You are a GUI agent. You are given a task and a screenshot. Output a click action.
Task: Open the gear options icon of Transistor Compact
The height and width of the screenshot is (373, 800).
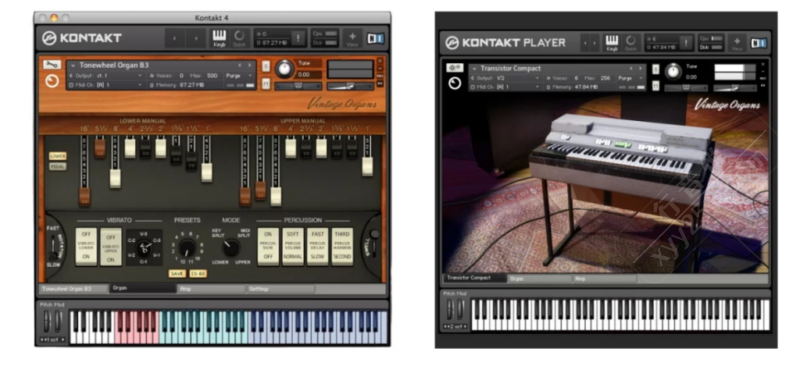(455, 68)
